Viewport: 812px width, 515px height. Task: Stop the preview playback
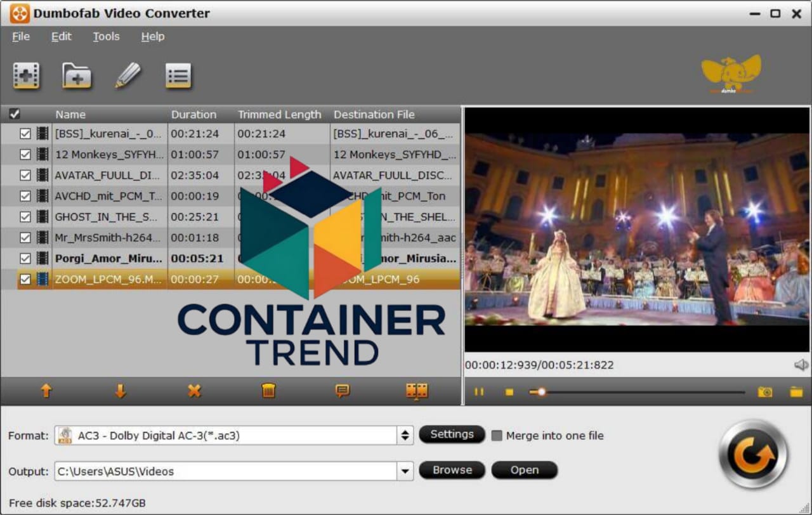pos(509,393)
